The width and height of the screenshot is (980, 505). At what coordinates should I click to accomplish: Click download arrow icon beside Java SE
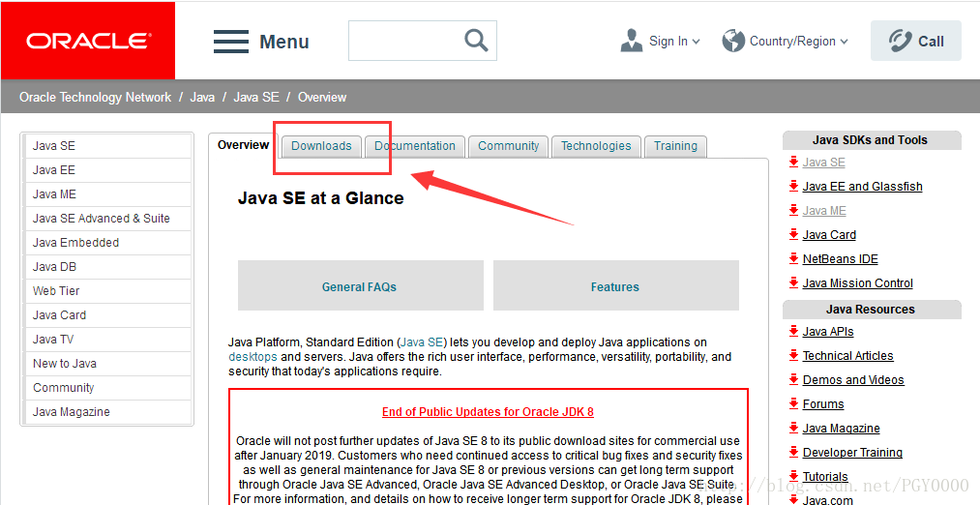793,162
